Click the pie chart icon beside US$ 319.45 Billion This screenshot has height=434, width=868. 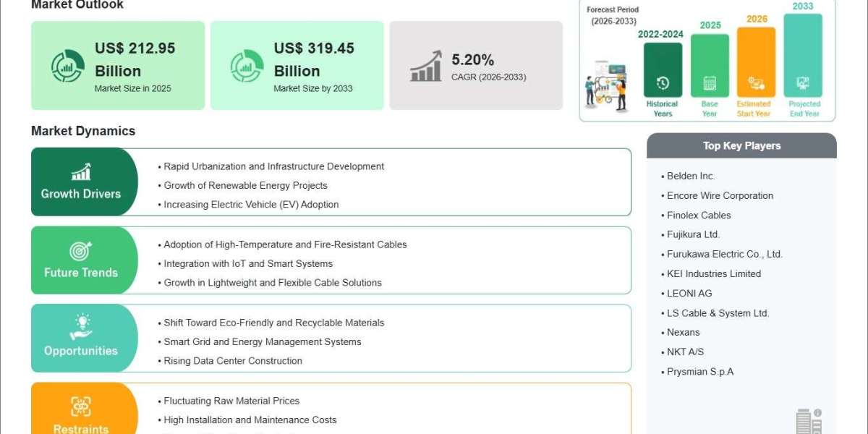(247, 66)
